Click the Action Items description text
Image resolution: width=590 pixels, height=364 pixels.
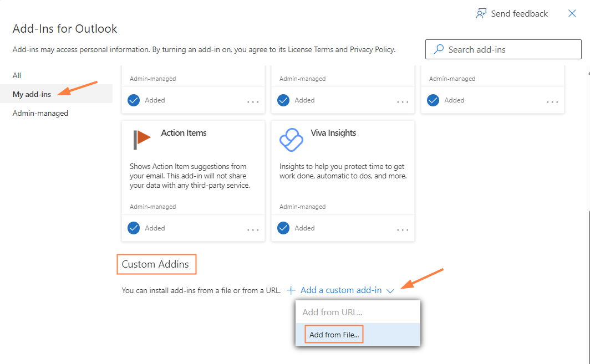(x=190, y=176)
